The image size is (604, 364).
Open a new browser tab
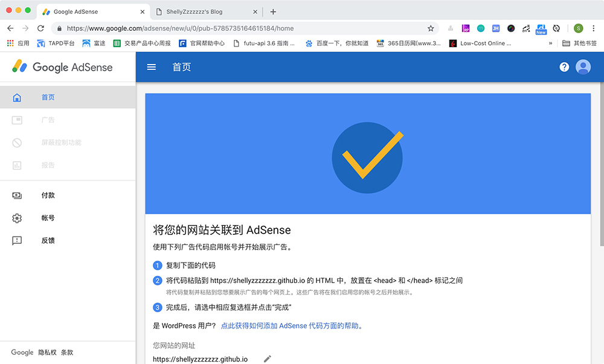[x=273, y=11]
